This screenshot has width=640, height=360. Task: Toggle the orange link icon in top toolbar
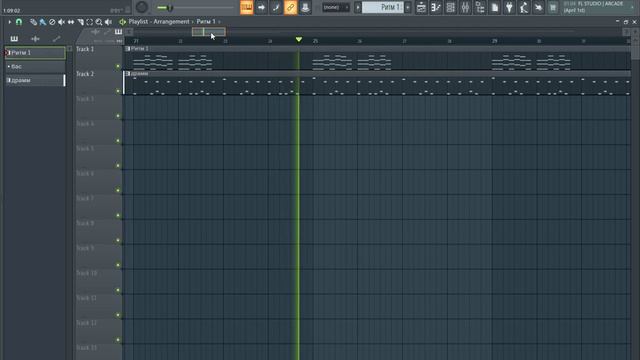click(x=290, y=7)
